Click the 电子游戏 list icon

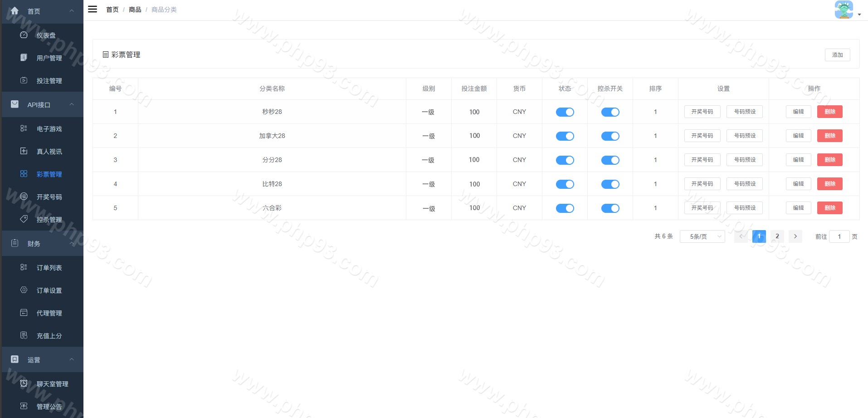[x=24, y=128]
